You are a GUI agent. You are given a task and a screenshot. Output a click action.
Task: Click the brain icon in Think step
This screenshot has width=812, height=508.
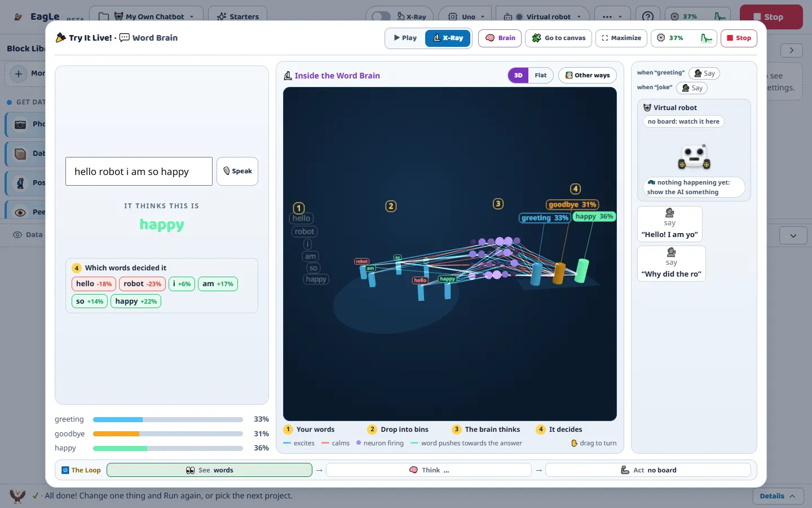point(413,470)
